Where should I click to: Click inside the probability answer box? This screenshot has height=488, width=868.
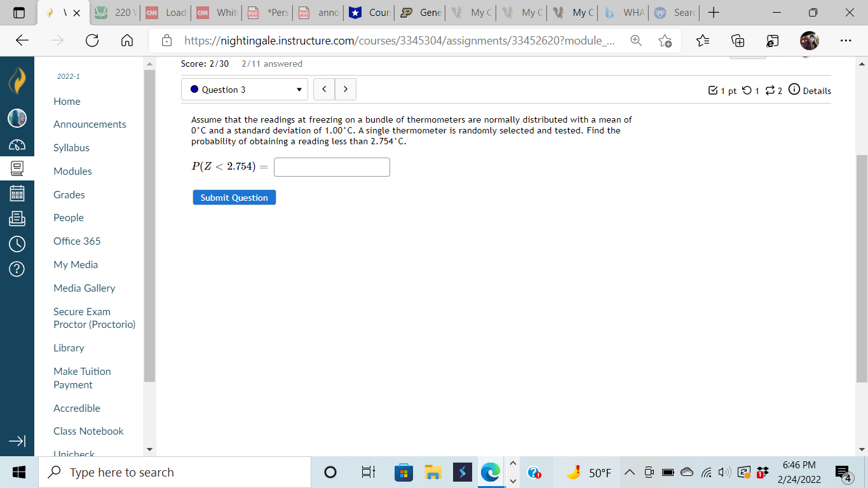331,166
